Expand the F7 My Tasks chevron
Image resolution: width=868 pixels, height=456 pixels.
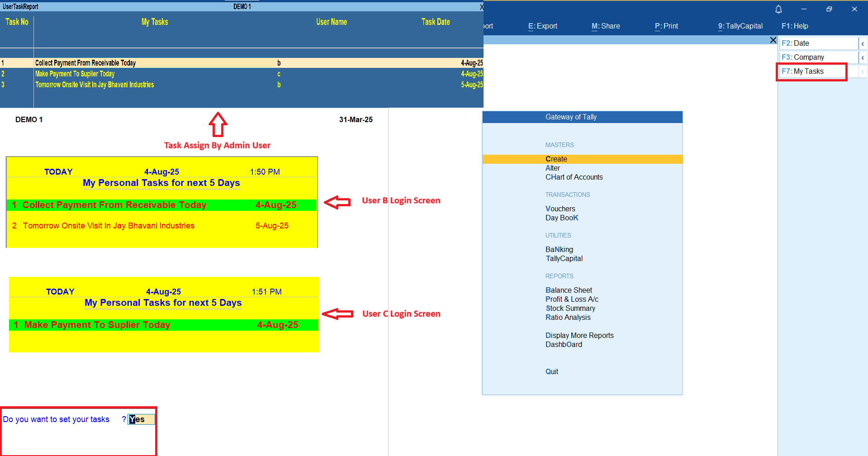click(863, 71)
